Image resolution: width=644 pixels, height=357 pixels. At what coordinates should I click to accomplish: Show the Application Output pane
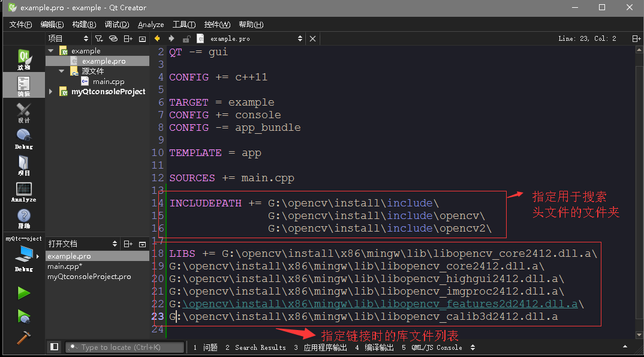[x=320, y=347]
